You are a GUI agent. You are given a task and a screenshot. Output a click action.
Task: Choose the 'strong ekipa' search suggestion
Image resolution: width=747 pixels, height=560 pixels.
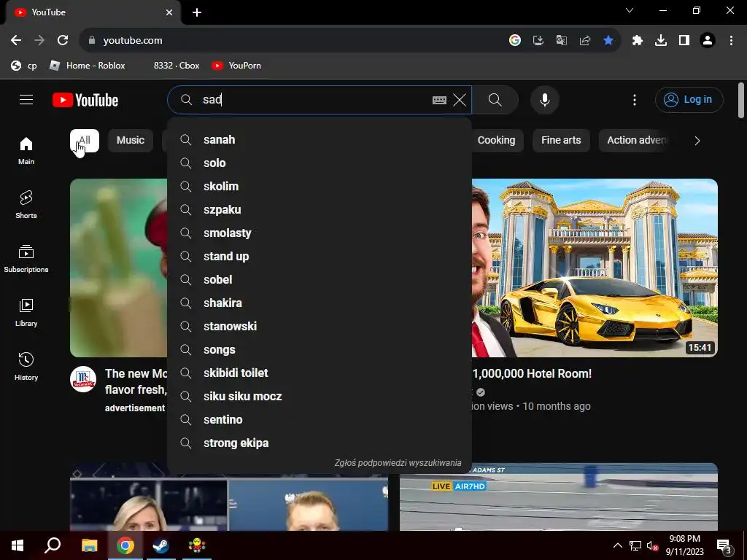(x=320, y=443)
